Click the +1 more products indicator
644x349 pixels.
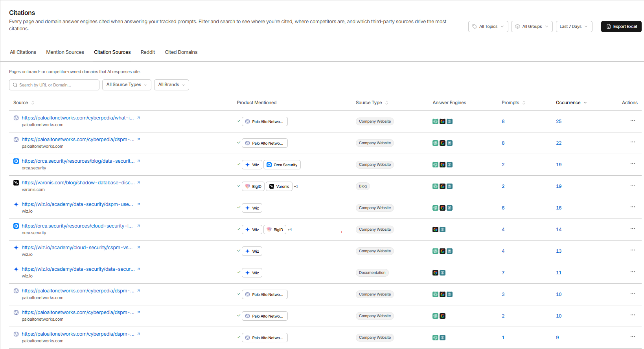tap(296, 186)
